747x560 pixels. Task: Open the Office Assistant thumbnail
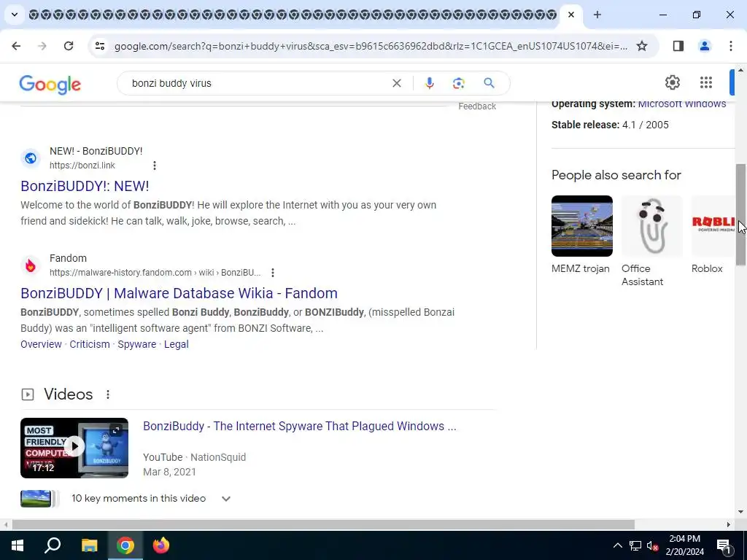(x=651, y=226)
